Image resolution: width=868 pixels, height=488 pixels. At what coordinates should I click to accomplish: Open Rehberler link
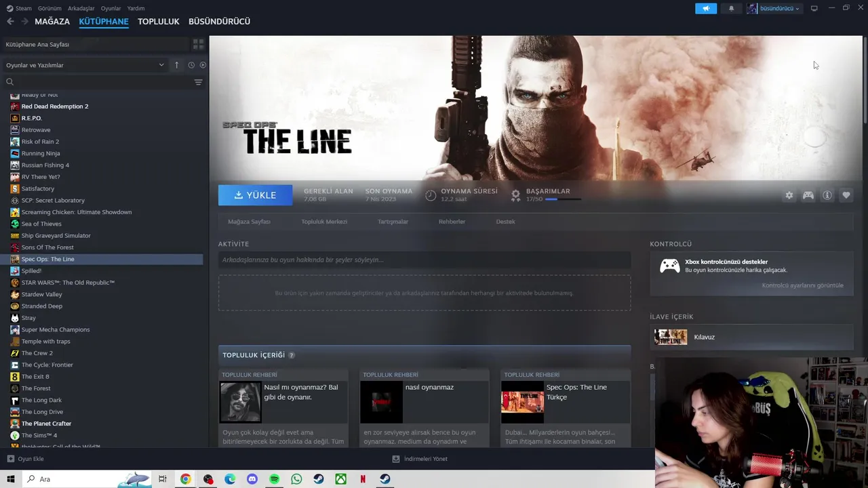click(452, 222)
